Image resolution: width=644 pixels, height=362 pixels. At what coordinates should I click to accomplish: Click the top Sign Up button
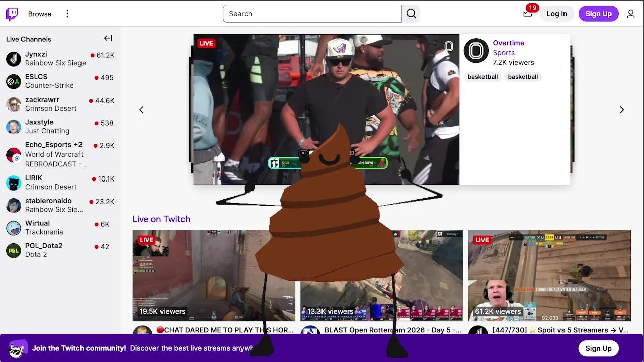click(x=598, y=14)
